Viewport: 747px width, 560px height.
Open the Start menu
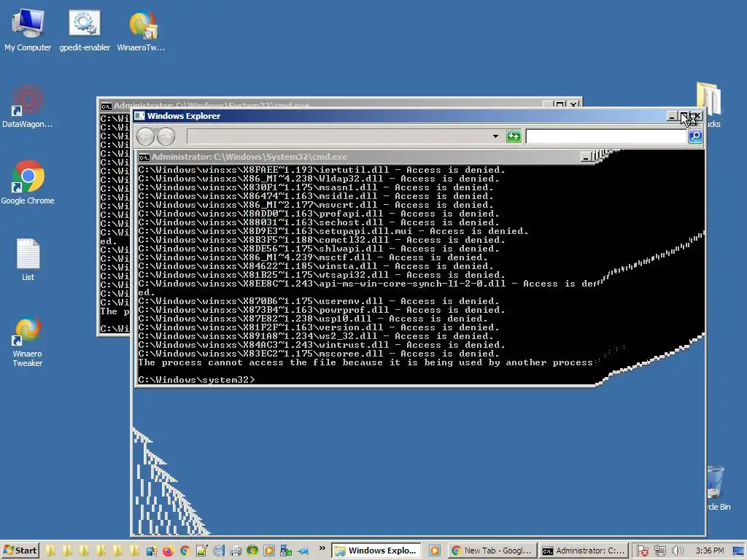click(x=20, y=551)
